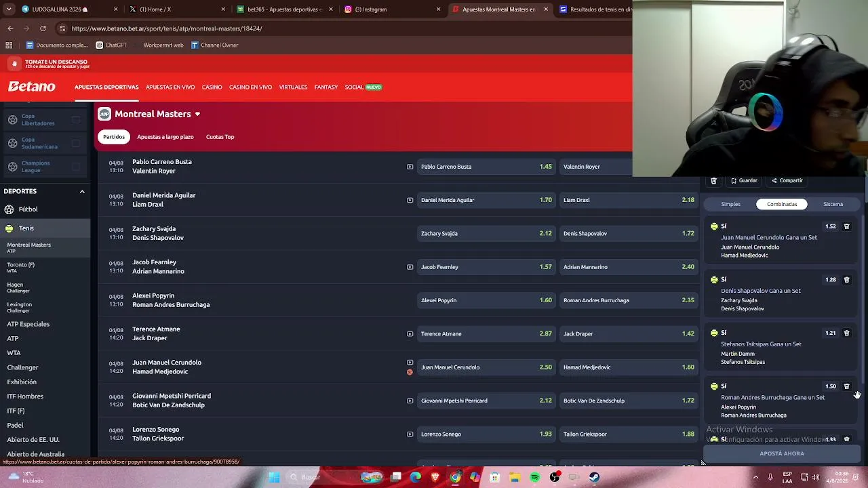Open the Cuotas Top tab
This screenshot has height=488, width=868.
point(220,137)
